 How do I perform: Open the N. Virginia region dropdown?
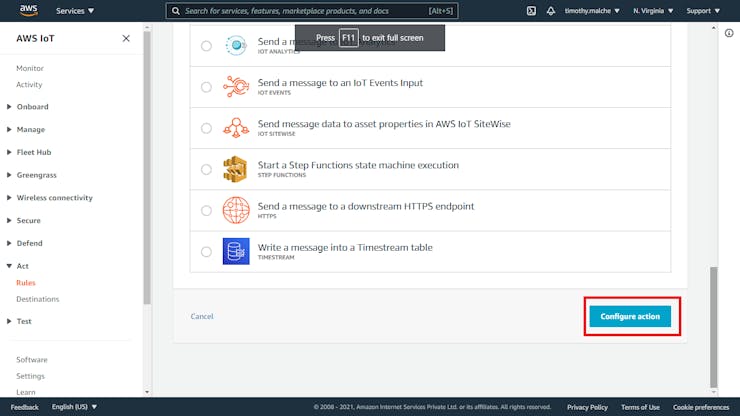click(653, 10)
